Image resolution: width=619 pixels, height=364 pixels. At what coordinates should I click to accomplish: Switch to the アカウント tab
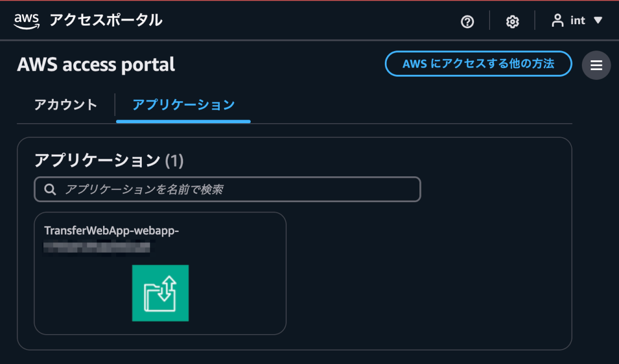point(66,105)
